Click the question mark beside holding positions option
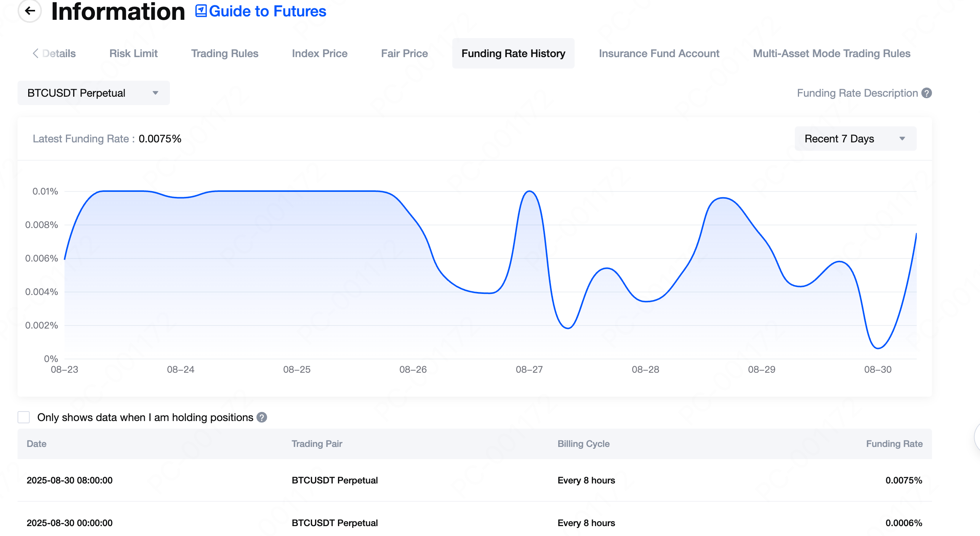Viewport: 980px width, 536px height. [262, 418]
